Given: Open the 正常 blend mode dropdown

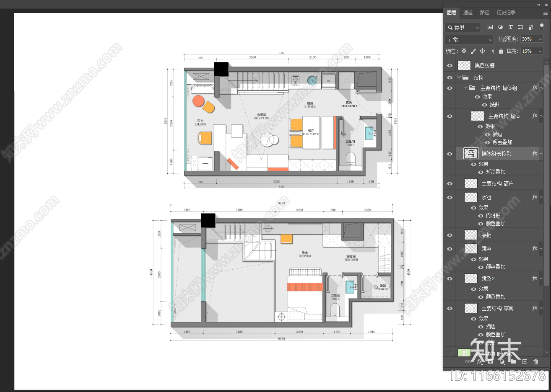Looking at the screenshot, I should click(469, 40).
